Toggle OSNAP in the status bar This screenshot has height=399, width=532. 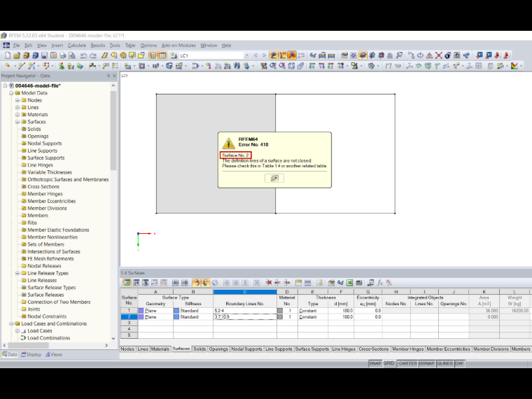(426, 363)
